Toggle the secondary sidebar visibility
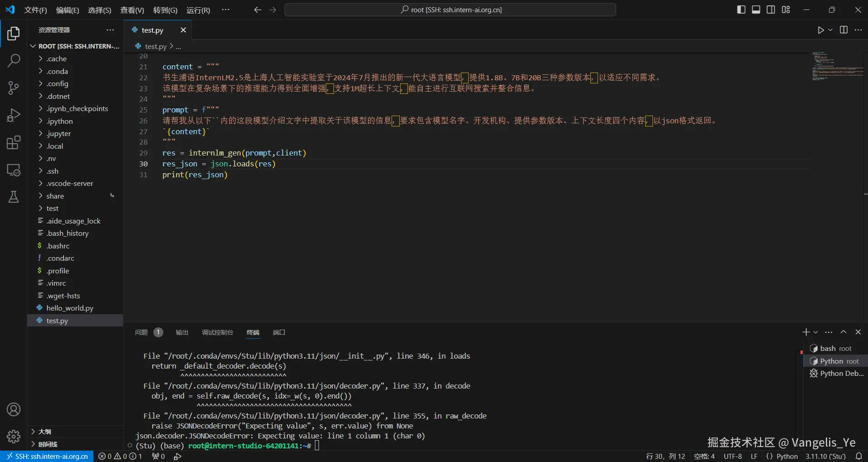This screenshot has height=462, width=868. coord(771,10)
